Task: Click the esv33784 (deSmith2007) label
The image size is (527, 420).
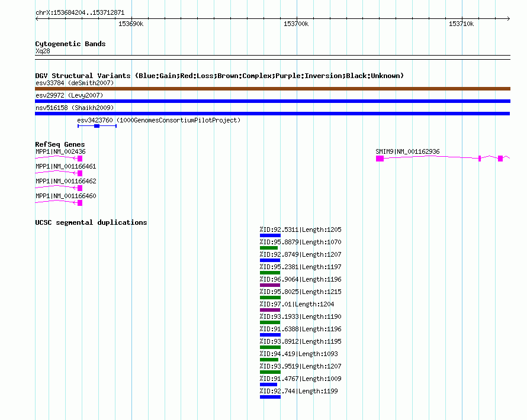Action: point(75,83)
